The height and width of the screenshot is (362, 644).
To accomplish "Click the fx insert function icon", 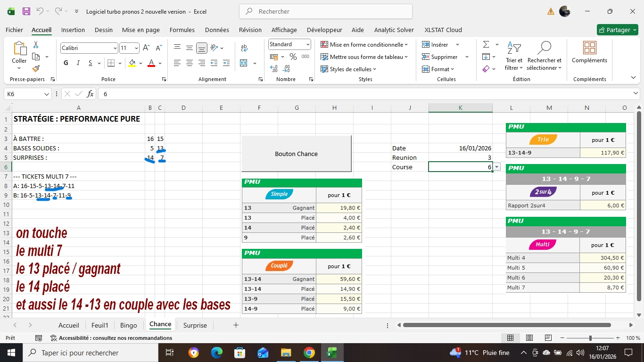I will point(90,94).
